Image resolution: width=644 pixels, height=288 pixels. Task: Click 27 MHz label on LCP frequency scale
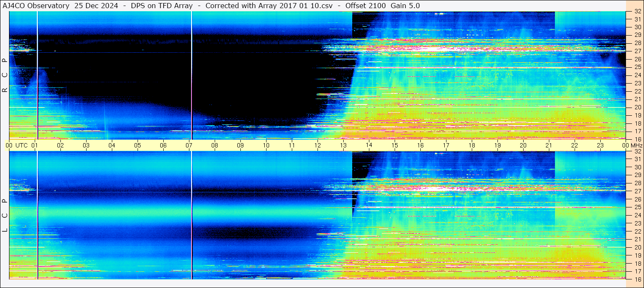pyautogui.click(x=637, y=191)
